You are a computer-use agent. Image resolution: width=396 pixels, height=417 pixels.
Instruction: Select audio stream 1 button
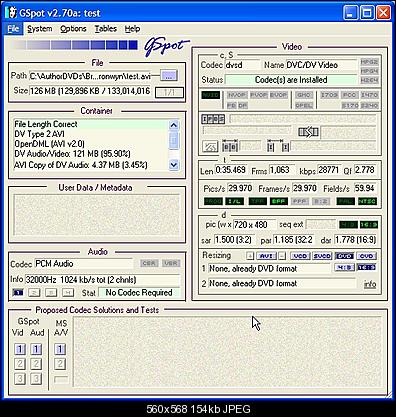tap(18, 293)
